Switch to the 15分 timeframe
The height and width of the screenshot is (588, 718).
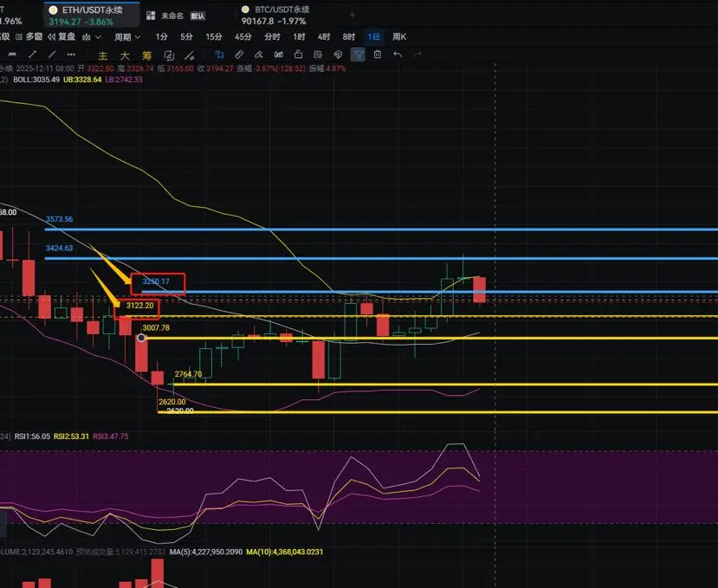pyautogui.click(x=214, y=36)
